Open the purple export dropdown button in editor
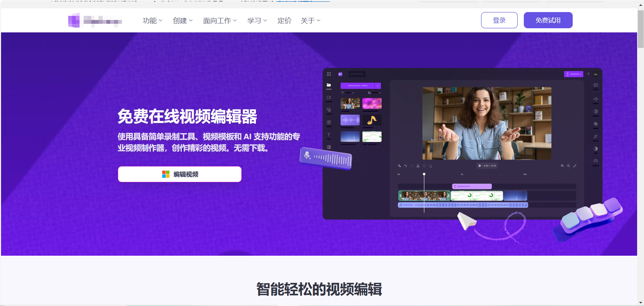 click(574, 74)
